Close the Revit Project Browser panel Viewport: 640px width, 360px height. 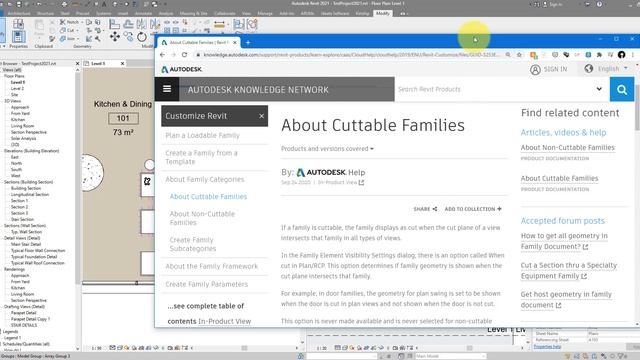[x=78, y=64]
